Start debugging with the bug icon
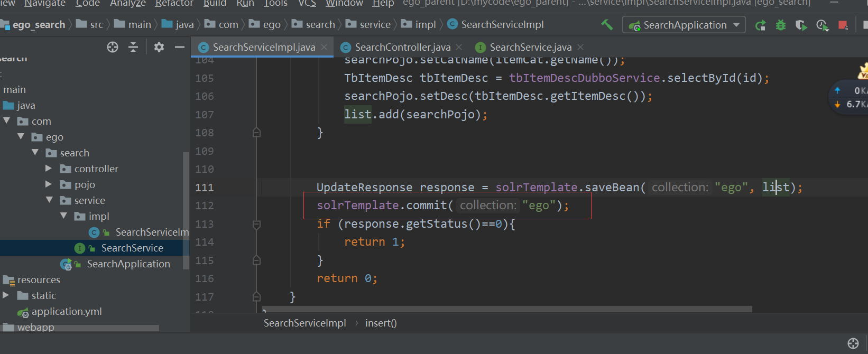 click(781, 25)
